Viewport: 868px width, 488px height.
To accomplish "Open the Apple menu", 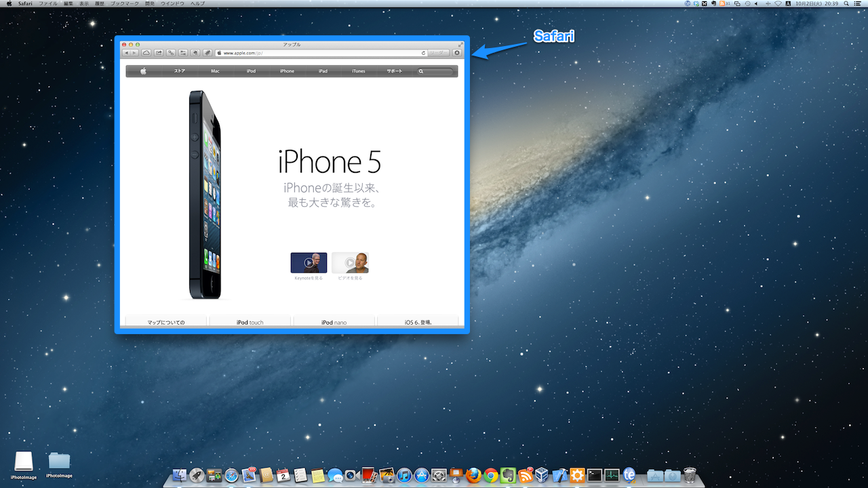I will coord(9,3).
